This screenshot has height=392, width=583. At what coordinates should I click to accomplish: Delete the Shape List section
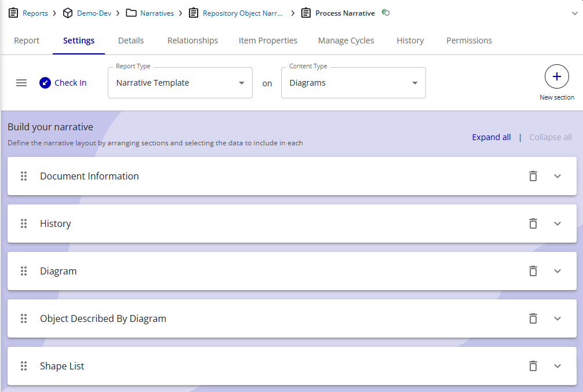click(533, 366)
